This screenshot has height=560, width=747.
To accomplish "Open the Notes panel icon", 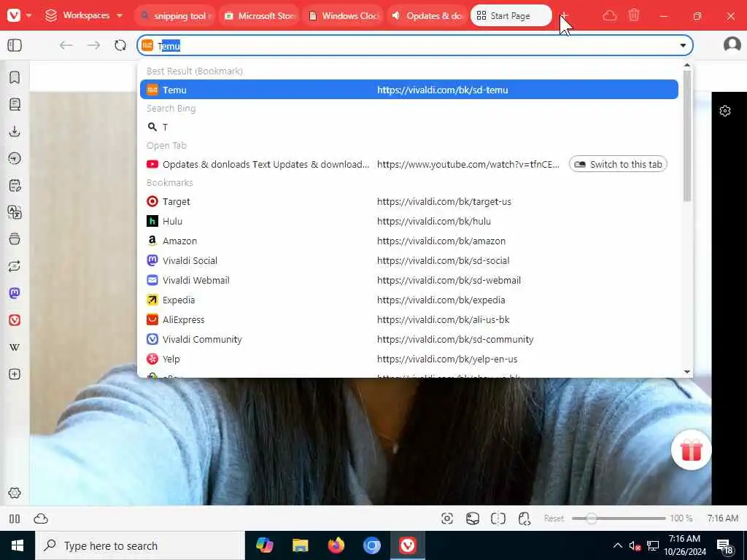I will pyautogui.click(x=15, y=185).
